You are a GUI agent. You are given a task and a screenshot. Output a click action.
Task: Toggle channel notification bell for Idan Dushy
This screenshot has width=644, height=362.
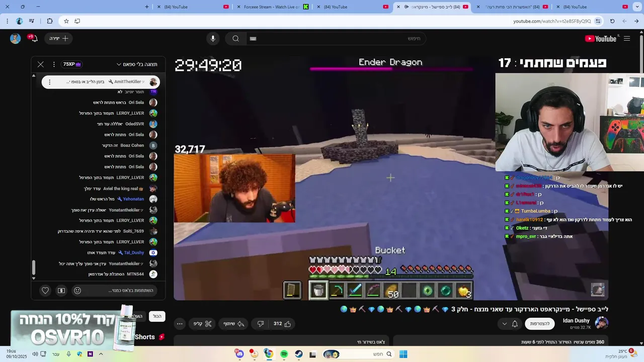click(515, 324)
